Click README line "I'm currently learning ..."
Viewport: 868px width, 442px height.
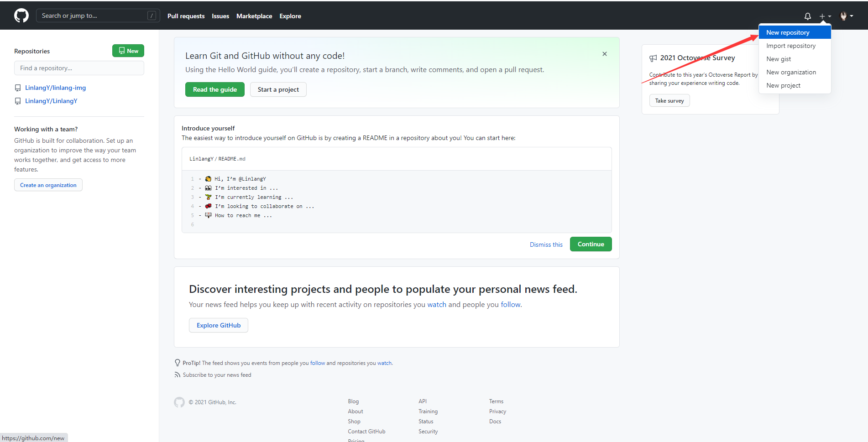click(254, 197)
